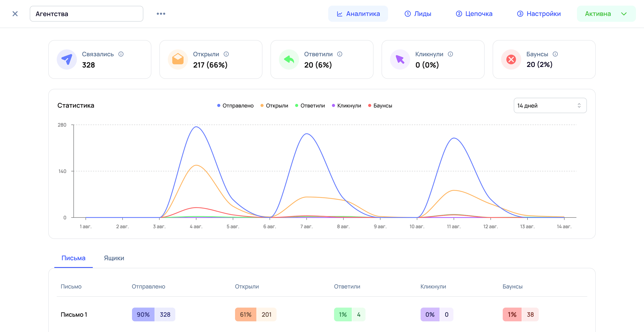This screenshot has height=332, width=644.
Task: Open the Настройки step
Action: coord(539,14)
